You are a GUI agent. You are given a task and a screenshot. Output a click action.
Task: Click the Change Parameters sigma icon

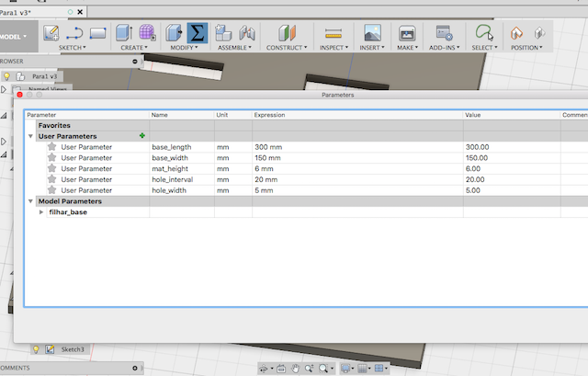click(198, 33)
